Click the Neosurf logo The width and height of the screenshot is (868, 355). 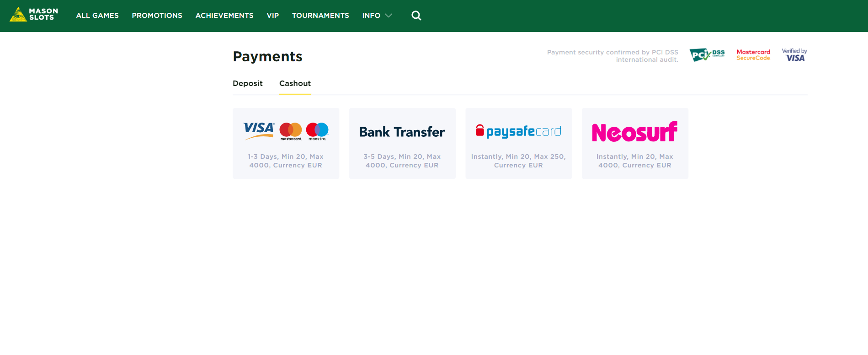(x=634, y=132)
